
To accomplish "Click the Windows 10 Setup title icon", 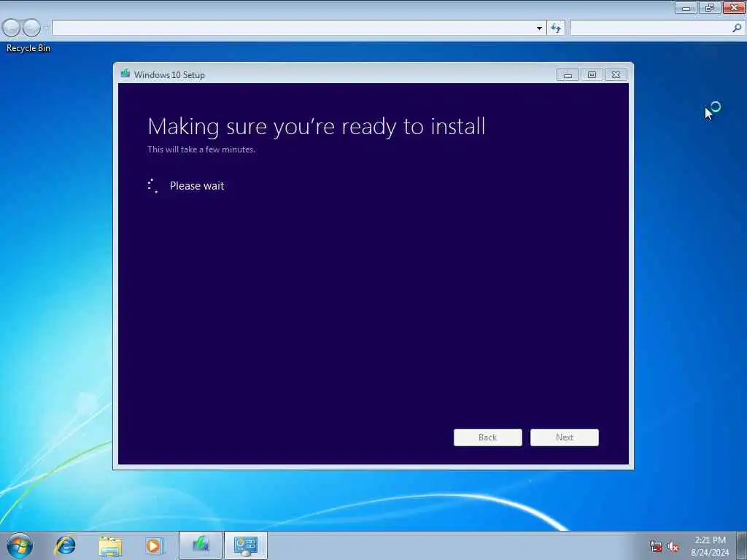I will 125,74.
